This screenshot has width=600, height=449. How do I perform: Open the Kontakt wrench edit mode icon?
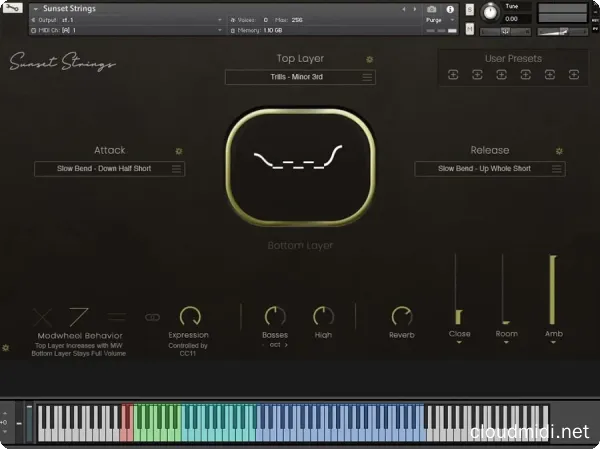pyautogui.click(x=13, y=8)
